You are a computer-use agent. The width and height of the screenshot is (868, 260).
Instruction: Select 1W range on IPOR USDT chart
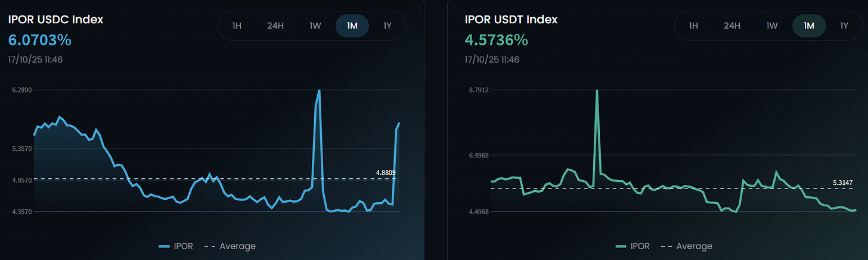(x=772, y=26)
